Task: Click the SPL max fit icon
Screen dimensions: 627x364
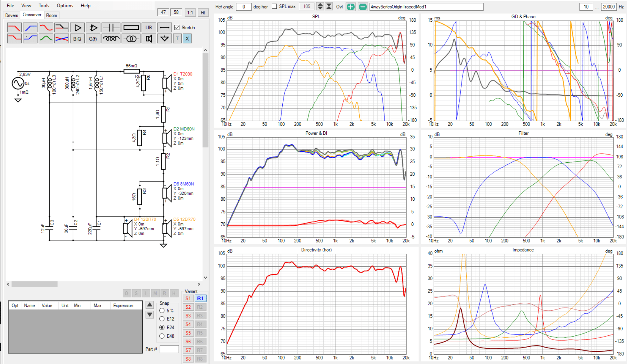Action: [x=329, y=6]
